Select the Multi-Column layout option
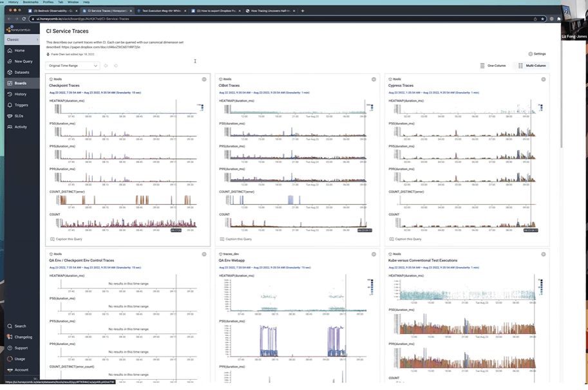Viewport: 588px width, 390px height. click(532, 66)
